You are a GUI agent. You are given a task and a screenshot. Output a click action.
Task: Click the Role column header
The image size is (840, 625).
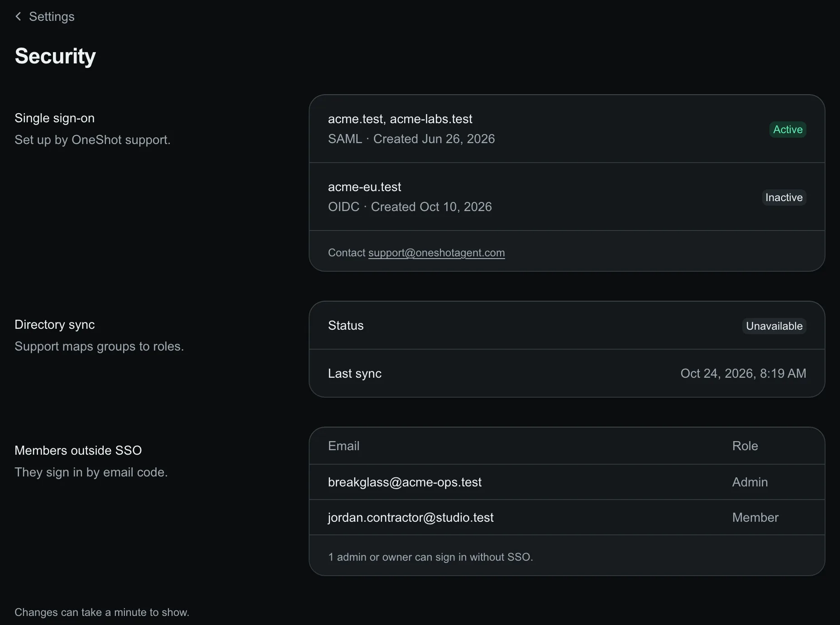coord(745,446)
